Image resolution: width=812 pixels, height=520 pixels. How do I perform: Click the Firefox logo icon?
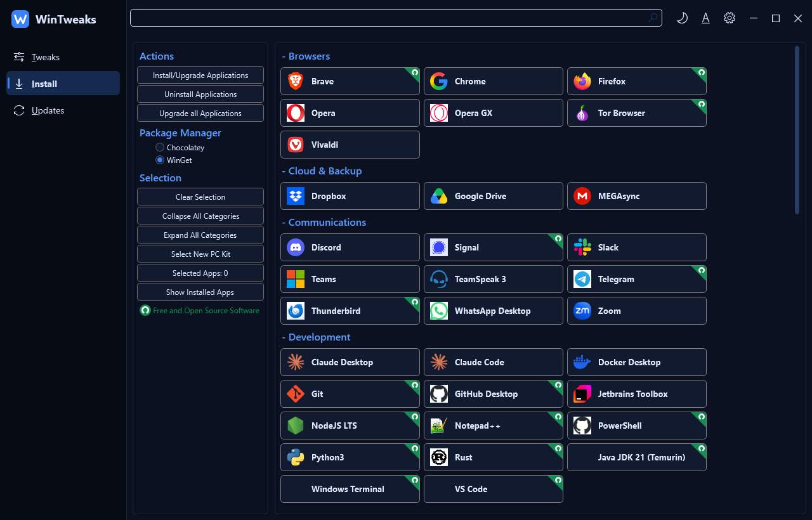coord(582,81)
